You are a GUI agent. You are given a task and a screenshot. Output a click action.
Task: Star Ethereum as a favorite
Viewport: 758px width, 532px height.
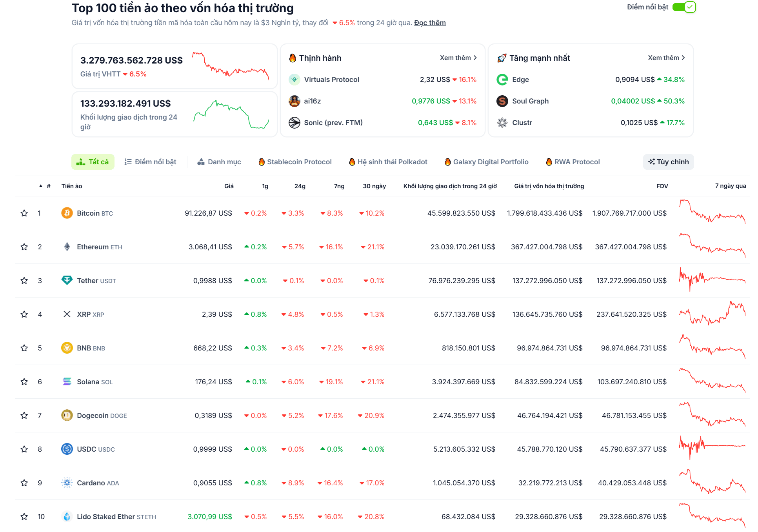pyautogui.click(x=24, y=247)
